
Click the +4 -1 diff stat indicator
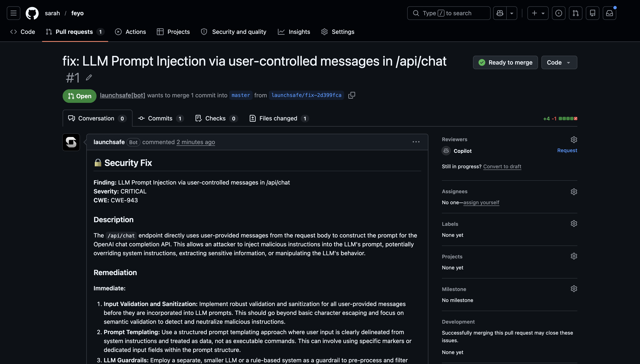pyautogui.click(x=560, y=119)
